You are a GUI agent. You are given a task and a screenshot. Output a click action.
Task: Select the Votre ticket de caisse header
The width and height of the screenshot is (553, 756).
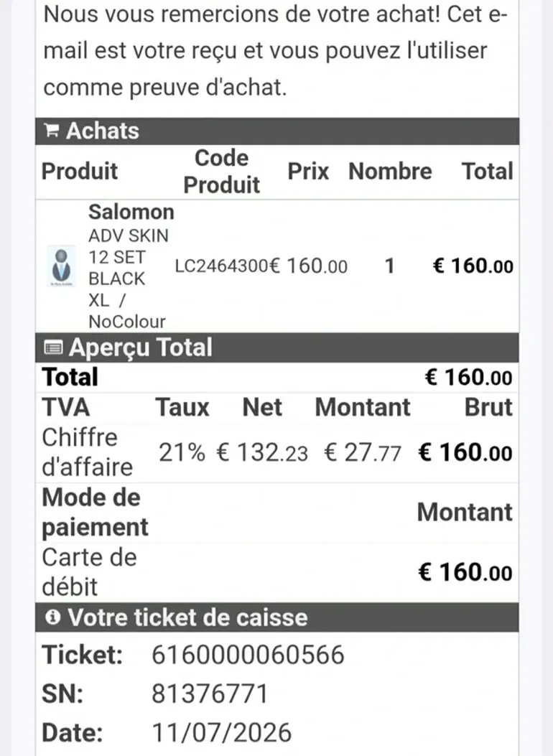[x=277, y=617]
